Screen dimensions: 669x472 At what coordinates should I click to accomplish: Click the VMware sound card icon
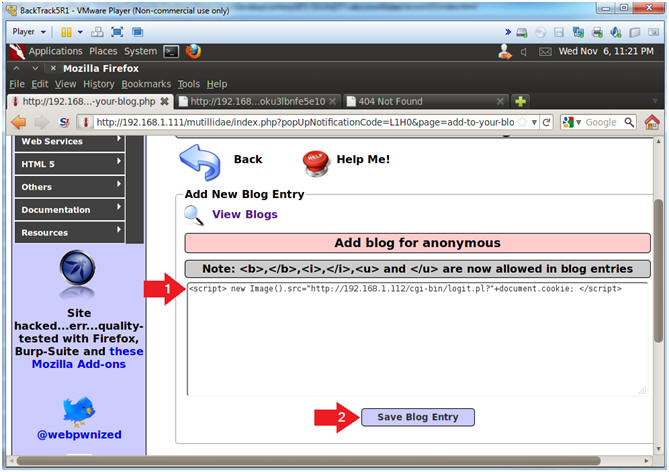pos(616,32)
